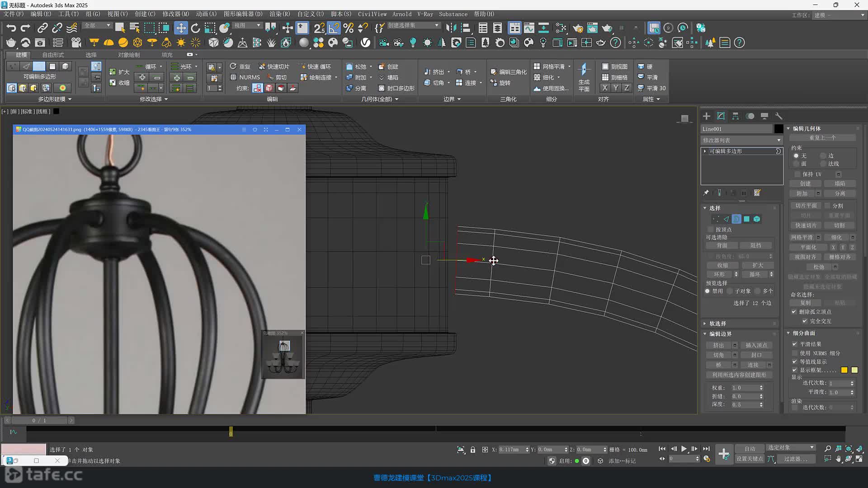Click Zoom Extents navigation icon
The width and height of the screenshot is (868, 488).
click(x=849, y=449)
